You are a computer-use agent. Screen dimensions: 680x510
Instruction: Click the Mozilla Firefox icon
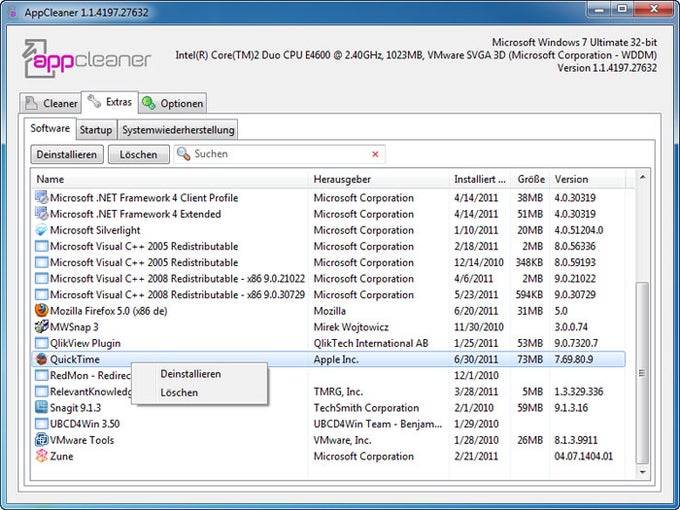tap(41, 311)
